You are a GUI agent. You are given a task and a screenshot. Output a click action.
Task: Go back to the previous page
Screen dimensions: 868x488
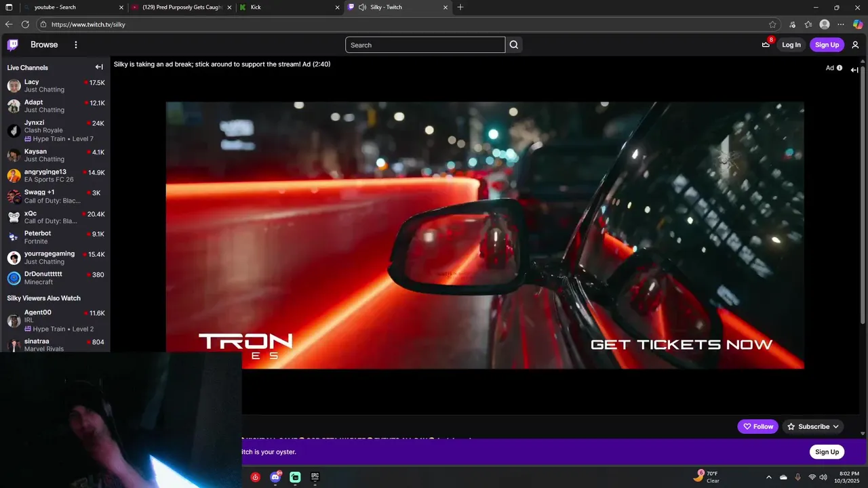(9, 24)
